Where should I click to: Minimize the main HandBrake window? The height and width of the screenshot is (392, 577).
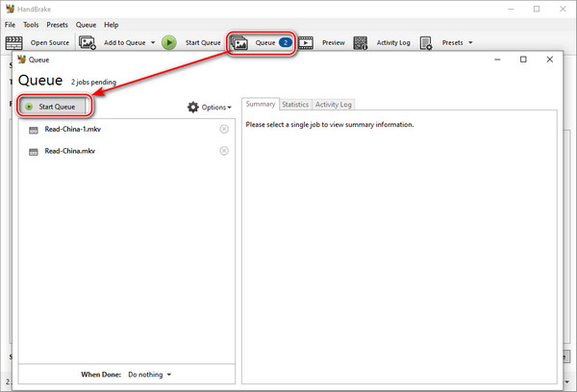511,9
